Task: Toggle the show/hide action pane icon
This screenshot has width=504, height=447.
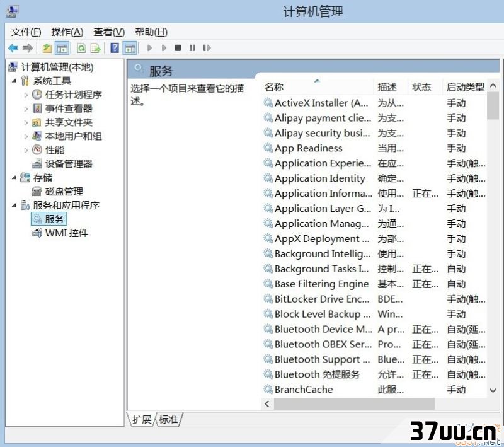Action: (130, 49)
